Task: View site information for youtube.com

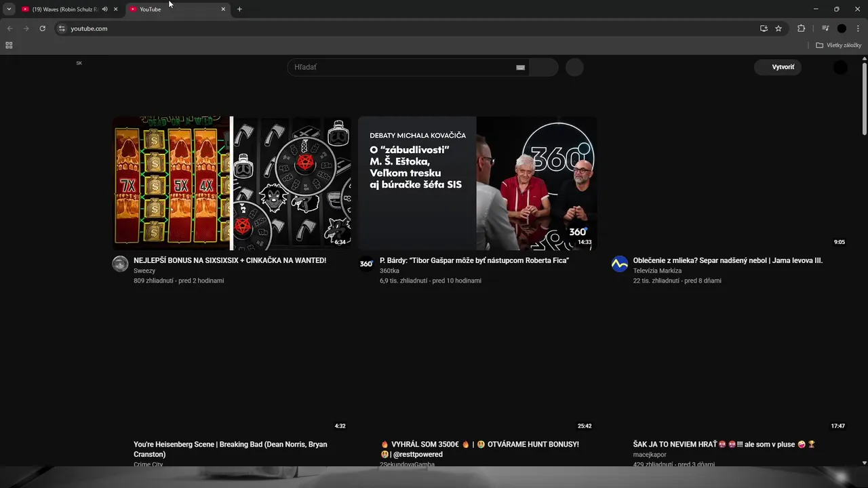Action: click(61, 28)
